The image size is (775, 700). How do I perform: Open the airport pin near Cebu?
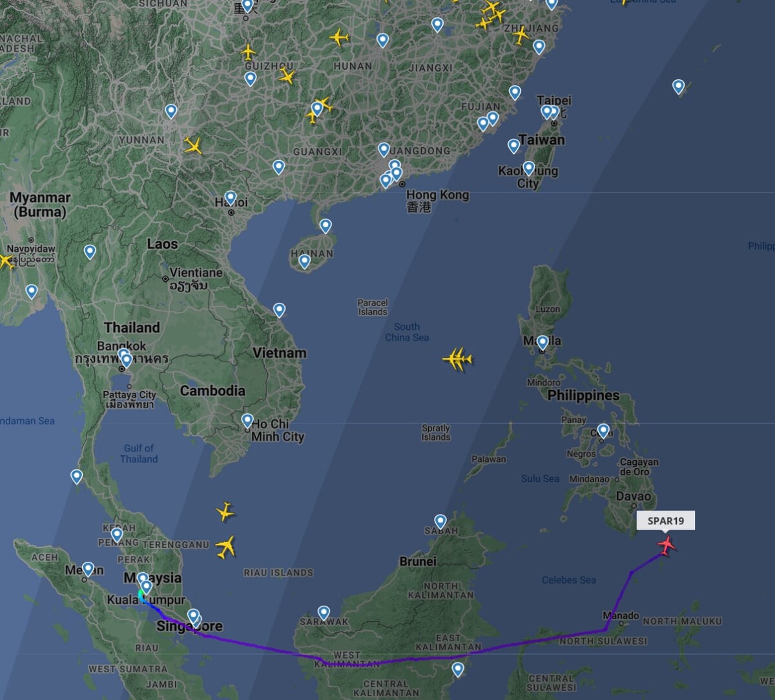click(x=603, y=431)
